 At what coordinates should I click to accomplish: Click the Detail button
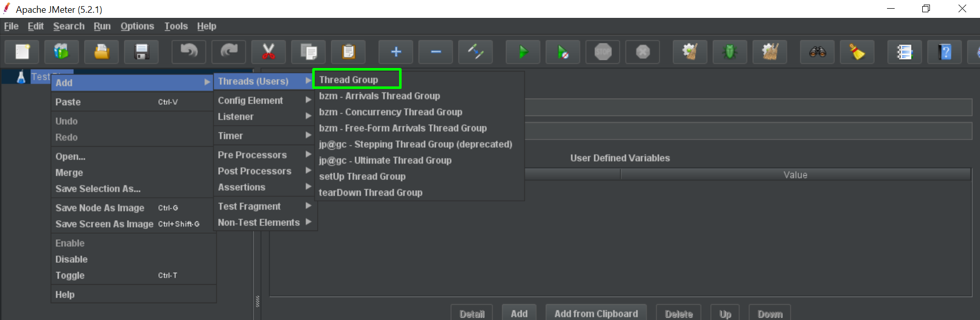(x=472, y=313)
